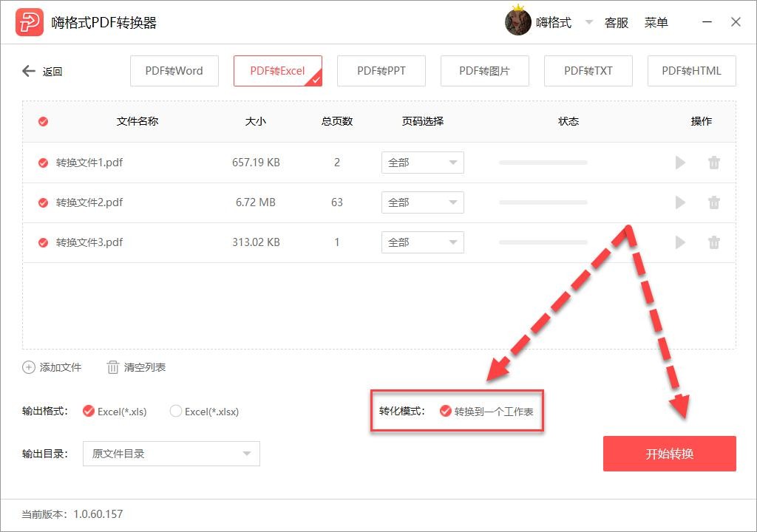Viewport: 757px width, 532px height.
Task: Click file name 转换文件2.pdf
Action: pos(89,202)
